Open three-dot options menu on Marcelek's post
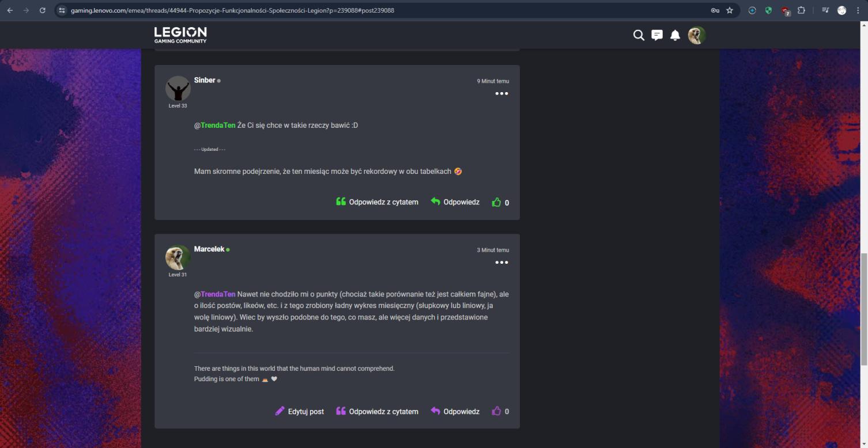The image size is (868, 448). click(501, 263)
